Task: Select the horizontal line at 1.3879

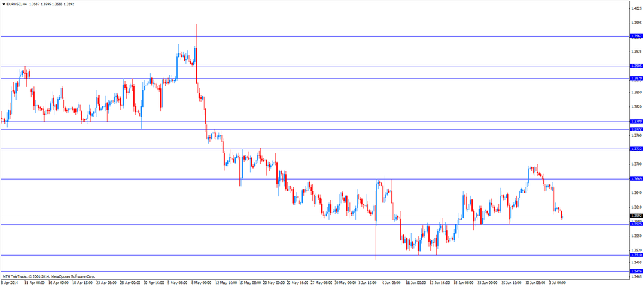Action: coord(315,78)
